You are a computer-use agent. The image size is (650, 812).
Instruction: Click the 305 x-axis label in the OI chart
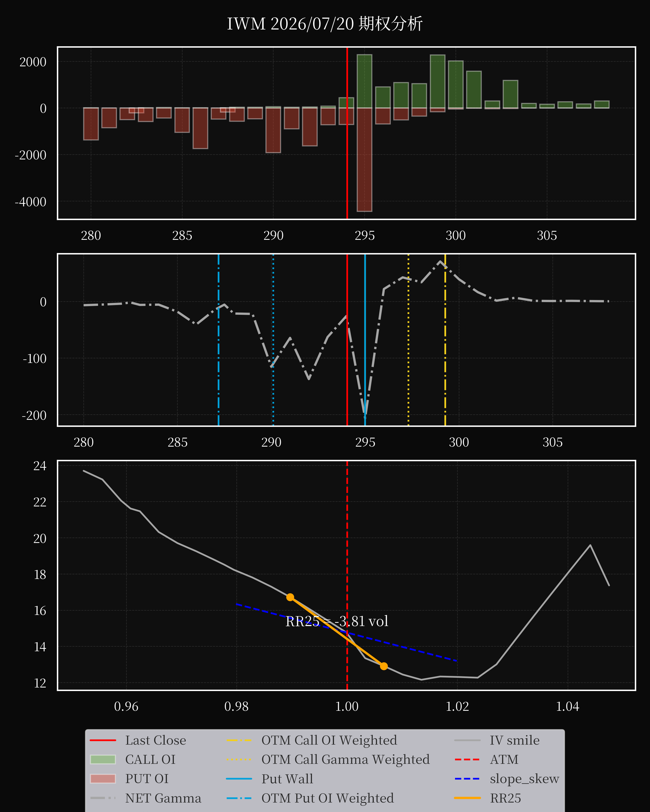click(547, 235)
